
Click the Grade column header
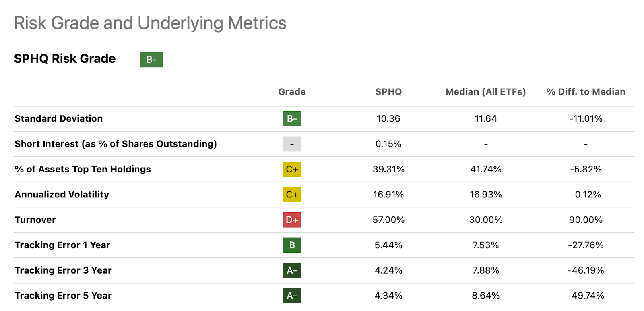292,92
